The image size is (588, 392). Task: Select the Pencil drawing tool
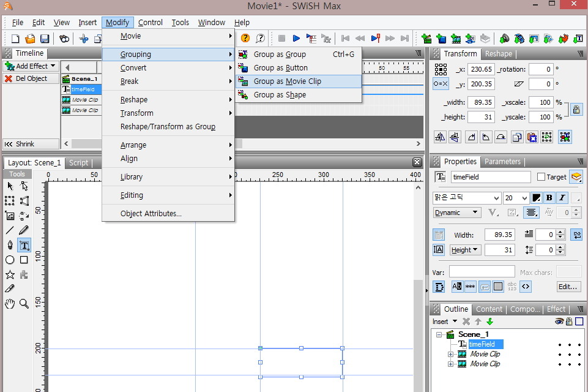point(24,231)
